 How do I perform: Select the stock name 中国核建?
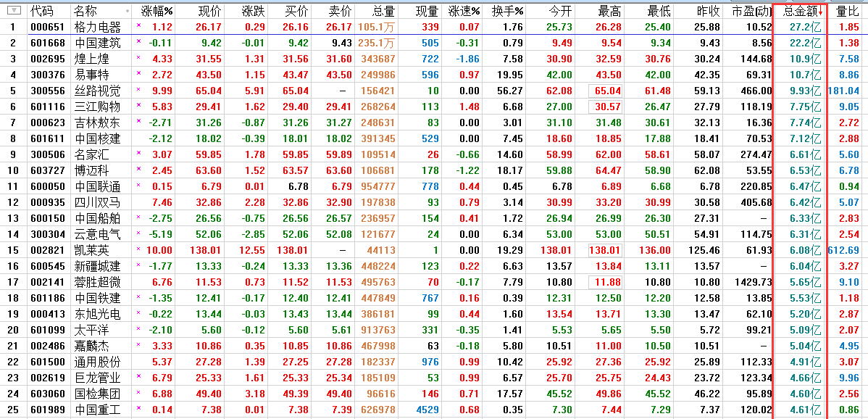tap(97, 138)
